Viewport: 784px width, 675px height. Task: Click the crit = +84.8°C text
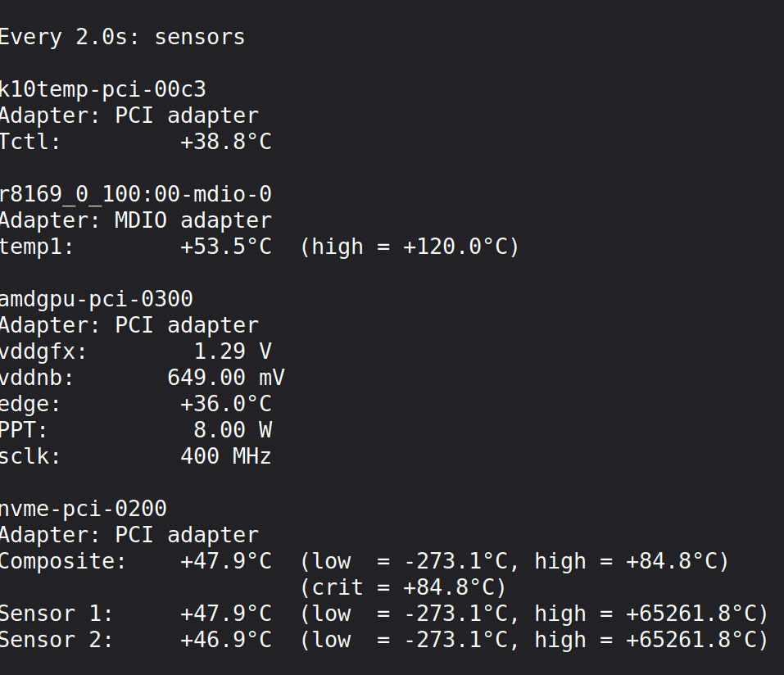coord(404,587)
